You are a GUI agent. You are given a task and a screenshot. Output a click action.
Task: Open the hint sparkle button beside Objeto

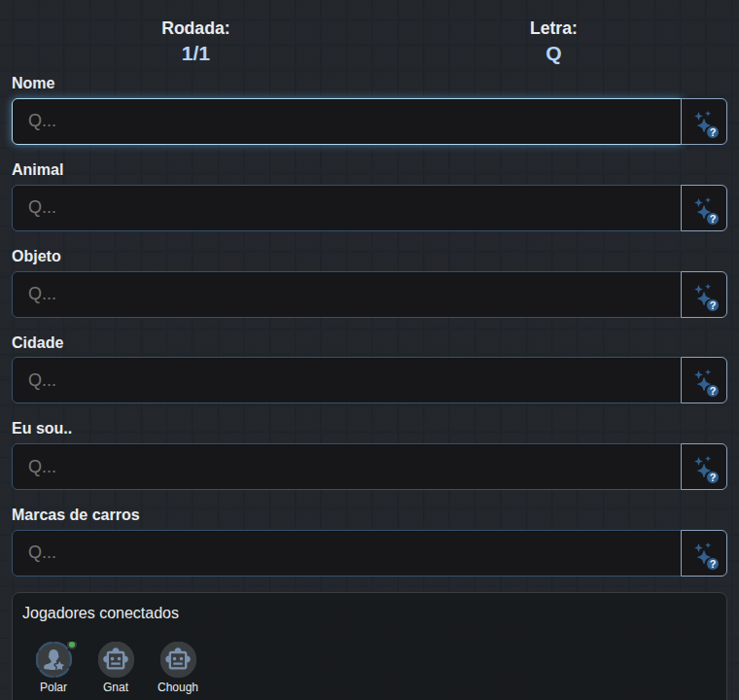(704, 295)
